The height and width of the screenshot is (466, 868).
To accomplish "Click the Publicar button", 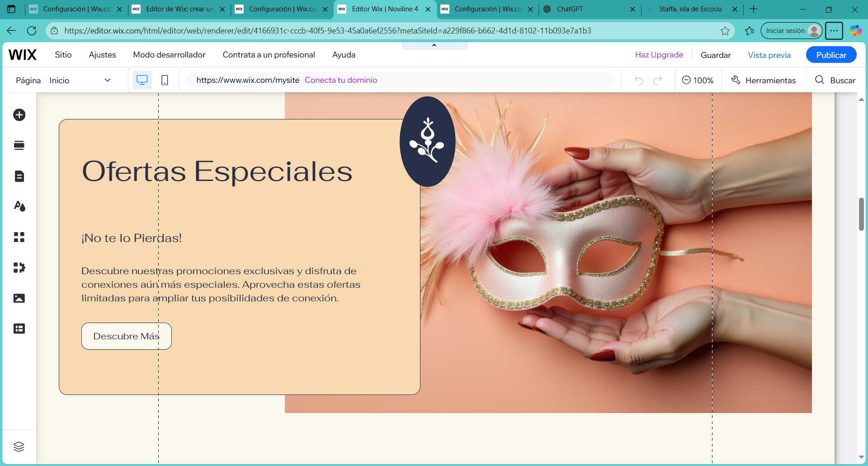I will tap(831, 55).
